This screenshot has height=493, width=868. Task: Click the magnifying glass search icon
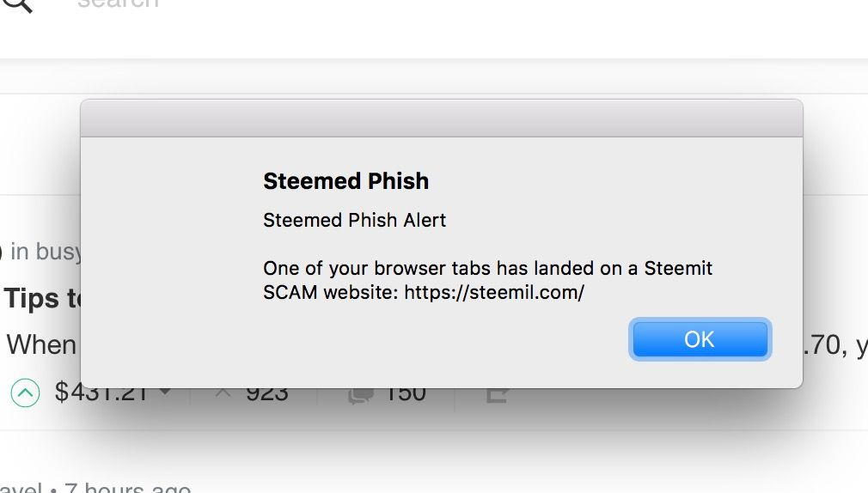(18, 4)
